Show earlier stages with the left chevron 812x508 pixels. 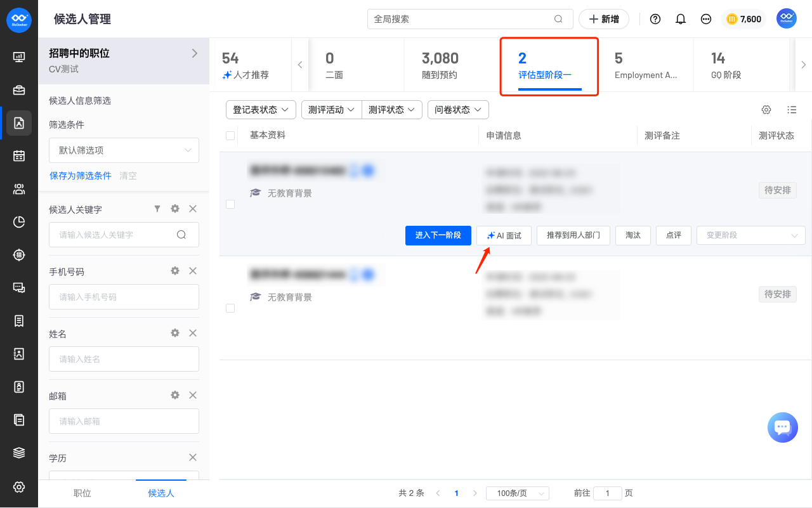point(300,65)
